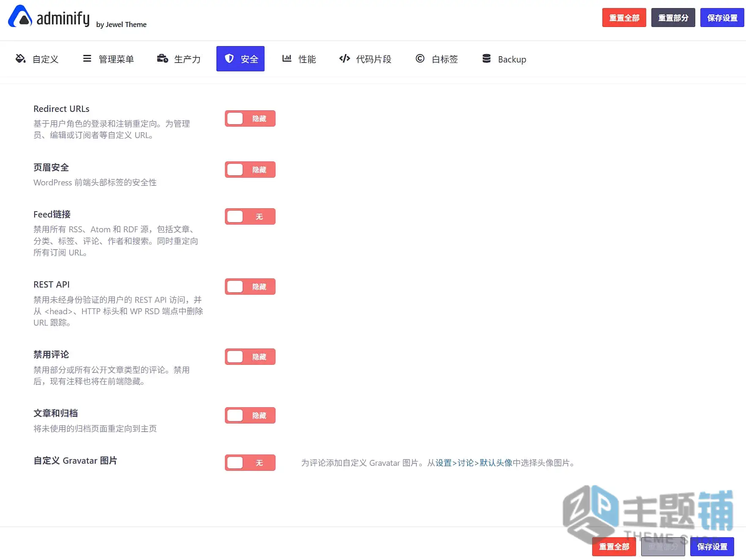Open the 代码片段 tab

coord(365,59)
